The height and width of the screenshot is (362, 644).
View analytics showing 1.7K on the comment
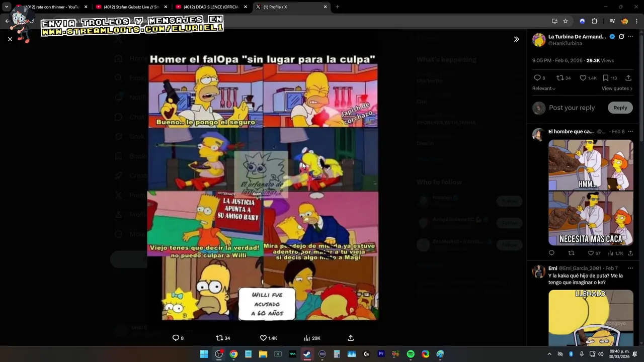(615, 253)
